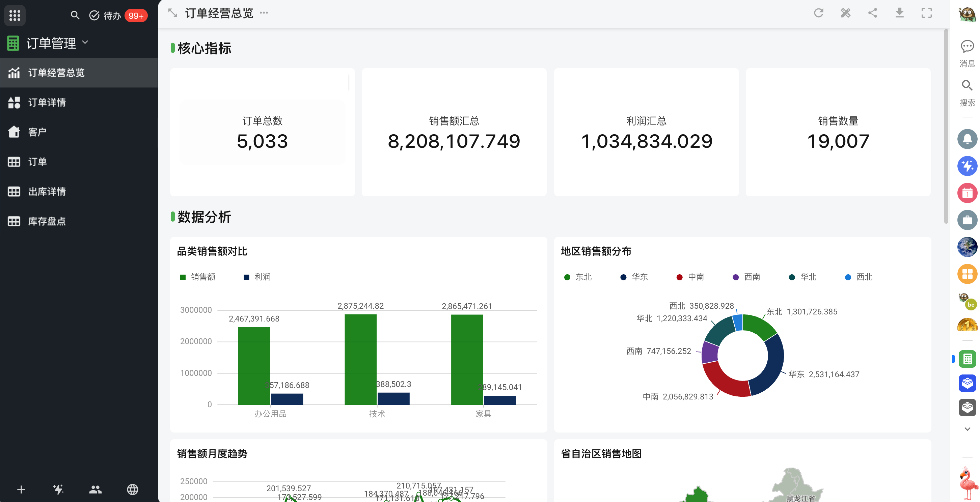Open 库存盘点 in the sidebar

pos(79,221)
